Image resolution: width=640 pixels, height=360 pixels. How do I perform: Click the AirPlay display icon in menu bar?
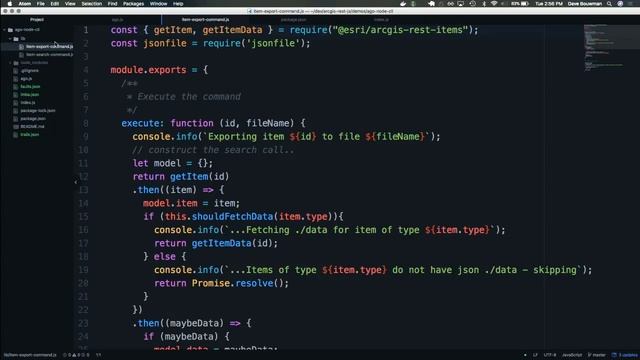click(461, 4)
